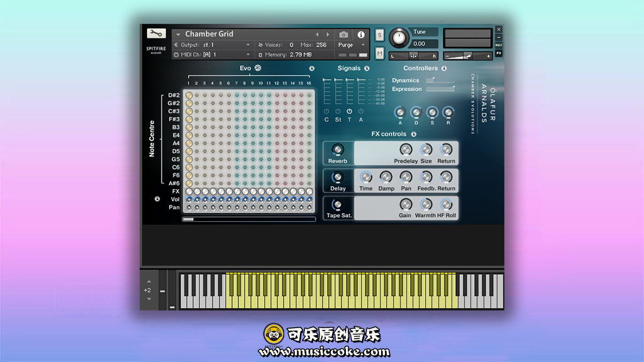Open instrument info via header info icon
This screenshot has height=362, width=644.
(360, 35)
